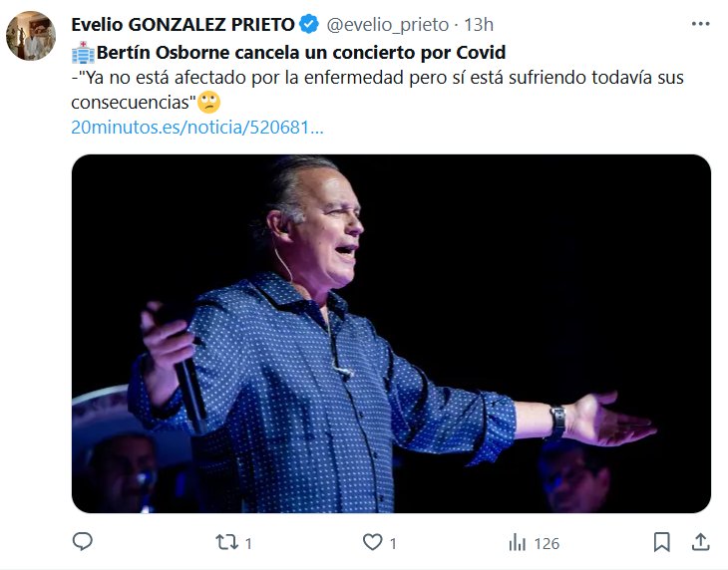
Task: Click the hospital emoji before the headline
Action: pyautogui.click(x=83, y=53)
